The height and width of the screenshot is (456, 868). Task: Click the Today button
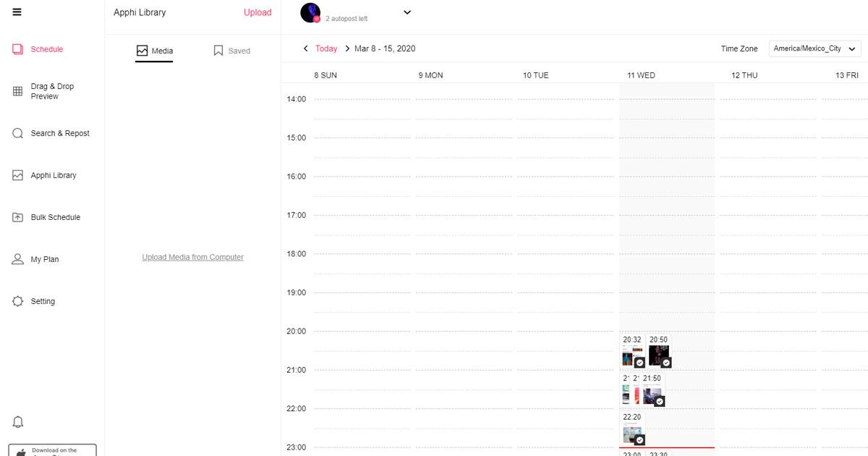[x=326, y=48]
